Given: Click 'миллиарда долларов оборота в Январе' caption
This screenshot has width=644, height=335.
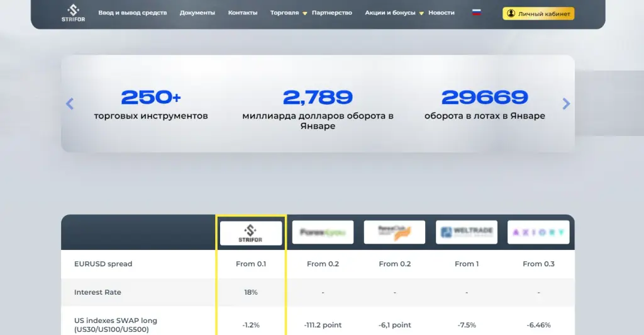Looking at the screenshot, I should [x=318, y=121].
